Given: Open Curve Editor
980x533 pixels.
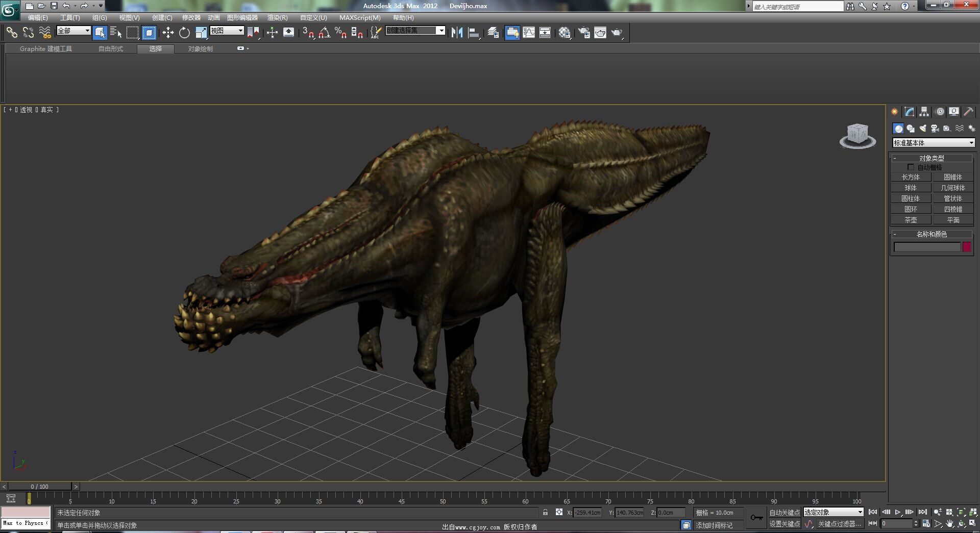Looking at the screenshot, I should pyautogui.click(x=529, y=33).
